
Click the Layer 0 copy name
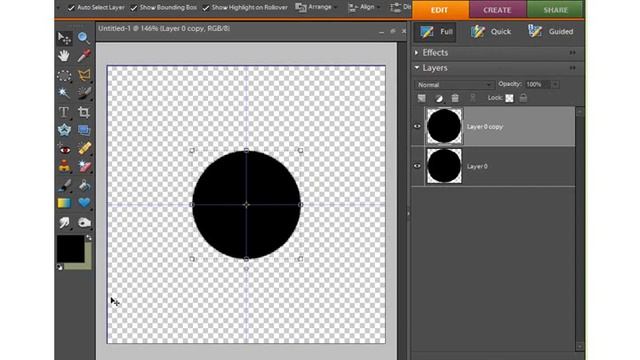pyautogui.click(x=485, y=127)
